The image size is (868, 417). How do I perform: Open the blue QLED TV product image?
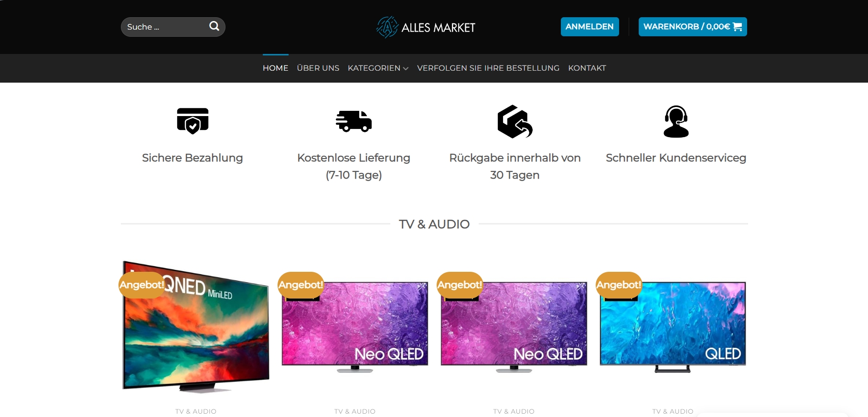click(x=673, y=327)
